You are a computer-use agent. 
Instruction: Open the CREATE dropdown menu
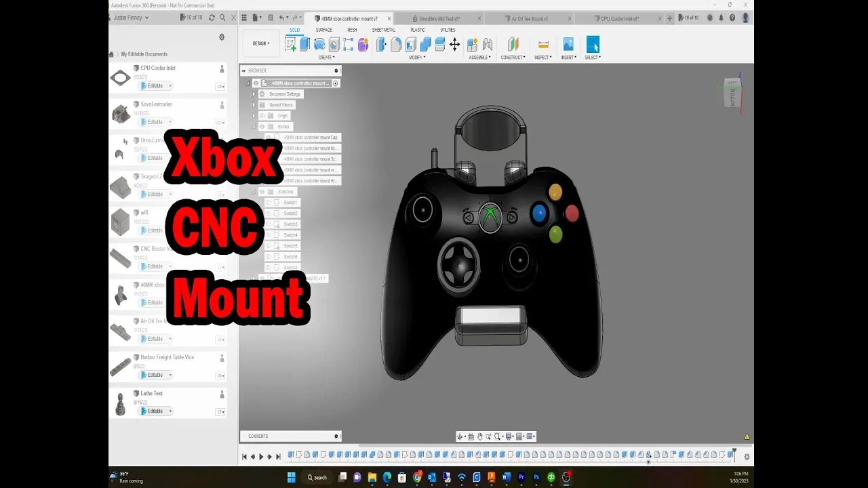point(326,58)
